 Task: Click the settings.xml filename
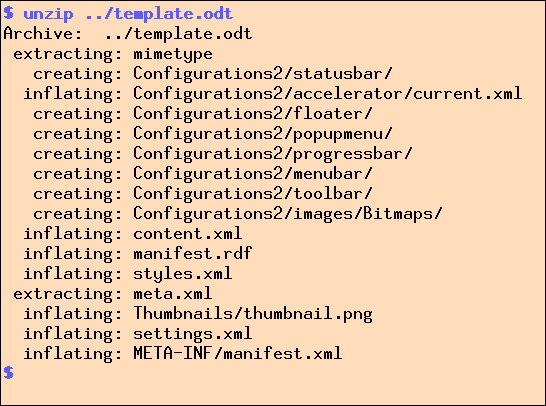[193, 334]
